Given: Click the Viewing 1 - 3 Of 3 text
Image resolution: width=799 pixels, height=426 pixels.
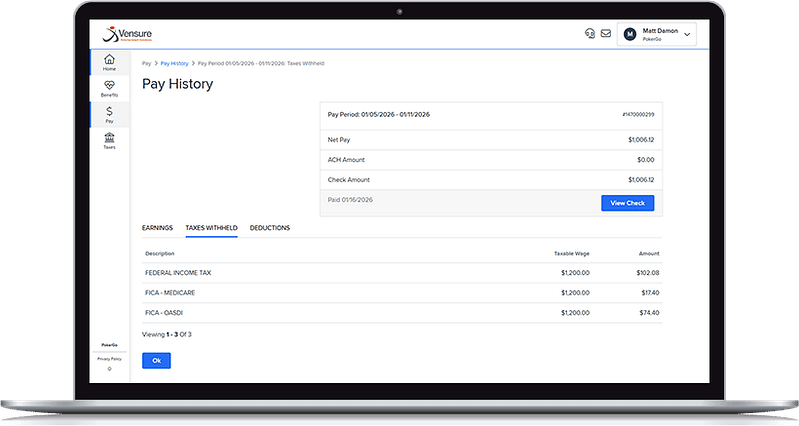Looking at the screenshot, I should 167,335.
